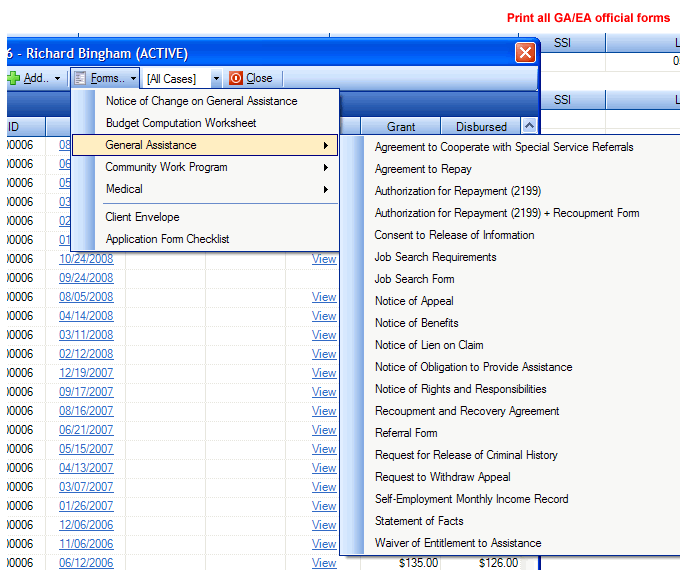This screenshot has height=570, width=680.
Task: Select Notice of Lien on Claim
Action: pyautogui.click(x=429, y=345)
